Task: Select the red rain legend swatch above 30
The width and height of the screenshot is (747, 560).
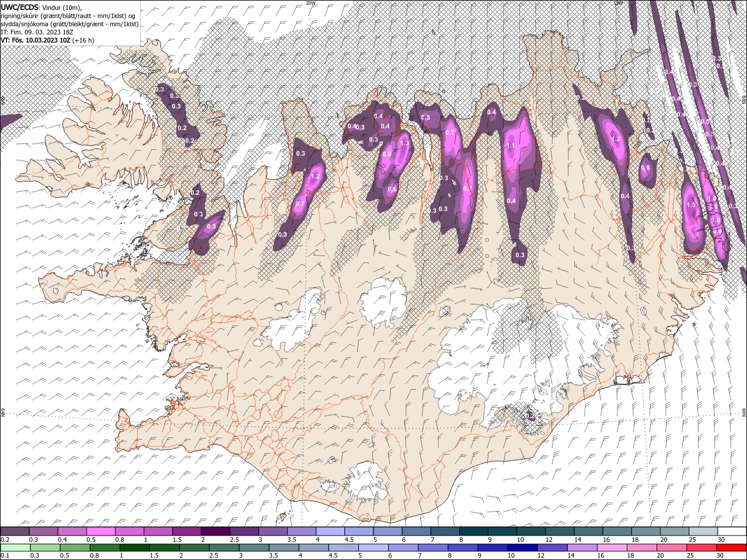Action: [x=731, y=548]
